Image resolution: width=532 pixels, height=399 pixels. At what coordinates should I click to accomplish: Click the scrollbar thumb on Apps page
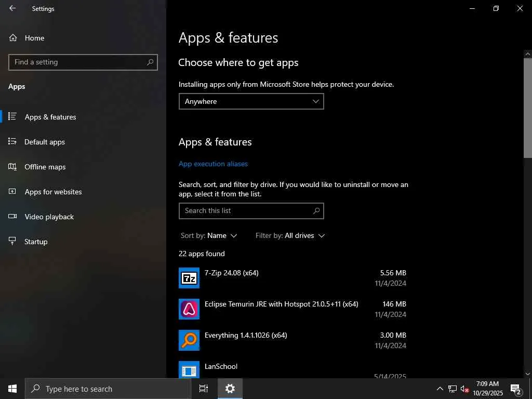(528, 108)
